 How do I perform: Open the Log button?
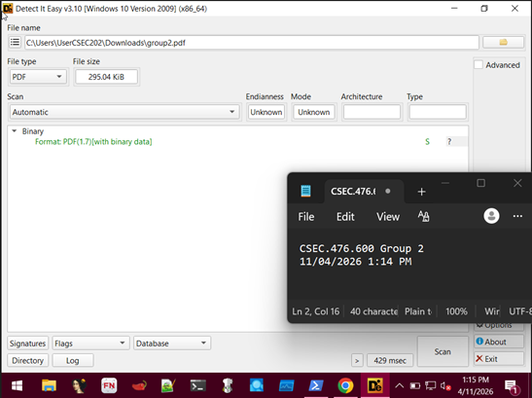click(x=73, y=360)
